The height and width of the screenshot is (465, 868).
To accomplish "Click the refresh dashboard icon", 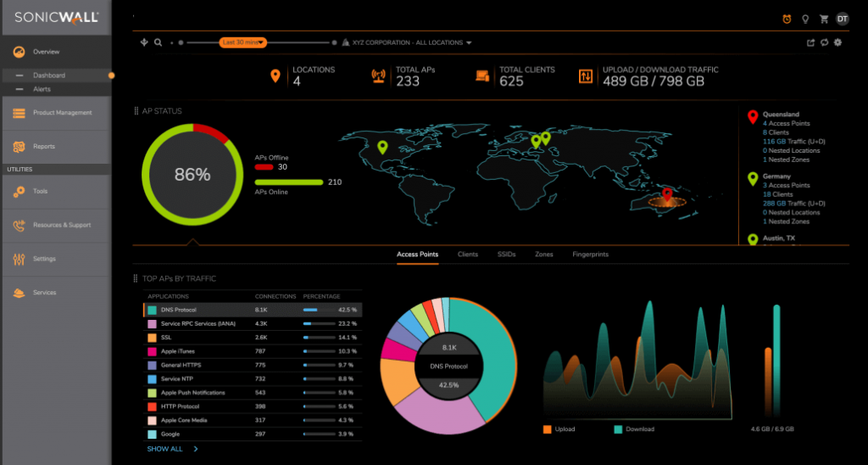I will (824, 42).
